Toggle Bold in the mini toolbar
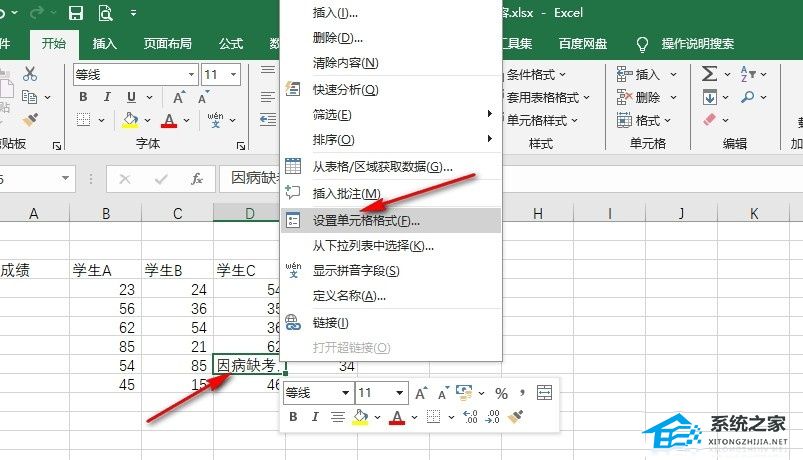This screenshot has height=460, width=803. pos(293,417)
